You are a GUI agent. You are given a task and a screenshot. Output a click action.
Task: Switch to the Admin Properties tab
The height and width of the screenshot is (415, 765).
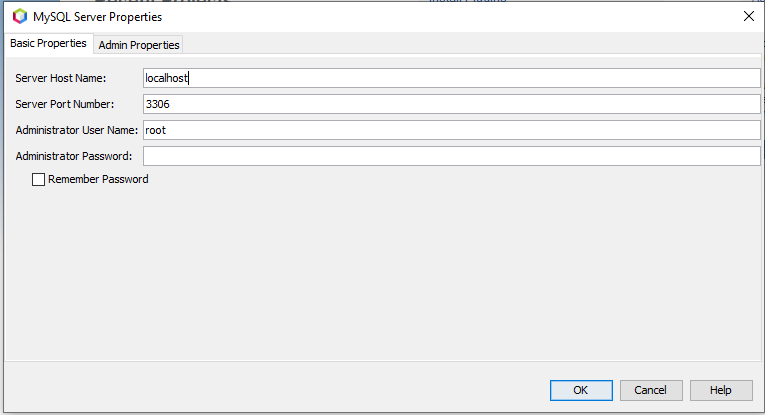pos(139,45)
